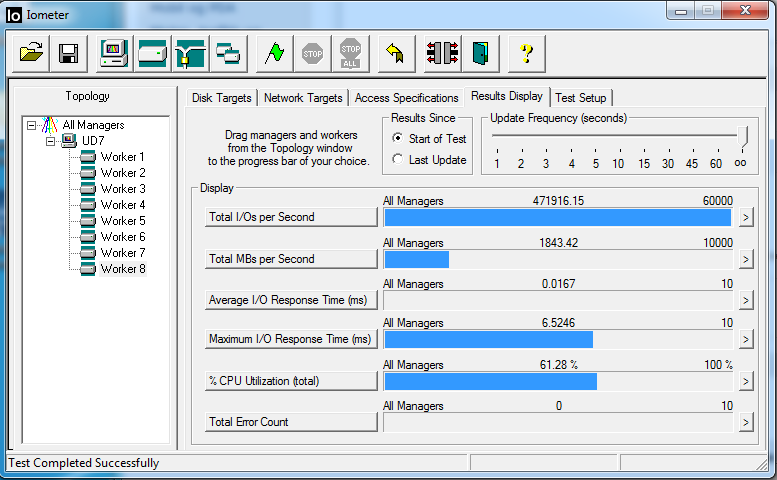Open arrow beside Total MBs per Second bar

(x=746, y=260)
